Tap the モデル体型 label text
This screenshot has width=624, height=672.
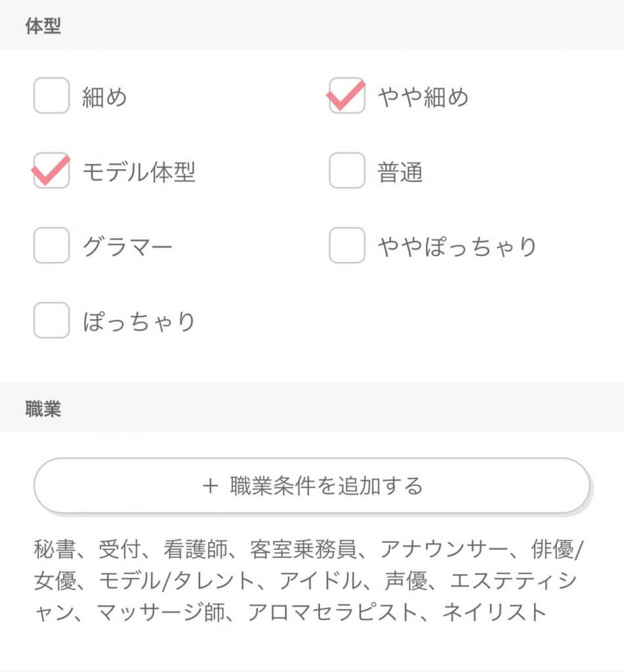[138, 172]
